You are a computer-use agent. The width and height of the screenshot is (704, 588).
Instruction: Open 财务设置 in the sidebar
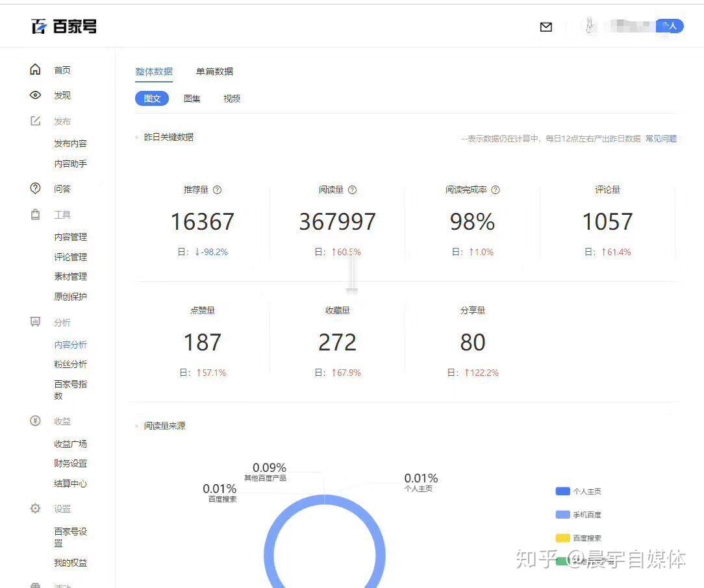(71, 463)
